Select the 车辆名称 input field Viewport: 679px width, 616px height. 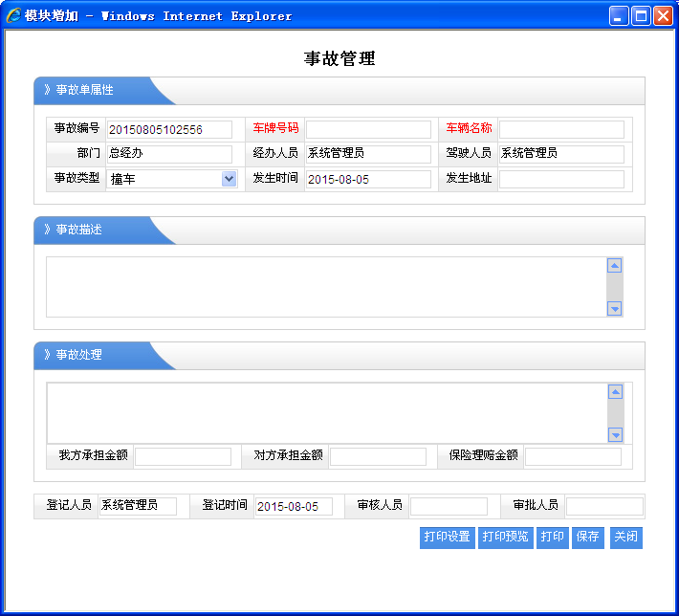coord(561,129)
